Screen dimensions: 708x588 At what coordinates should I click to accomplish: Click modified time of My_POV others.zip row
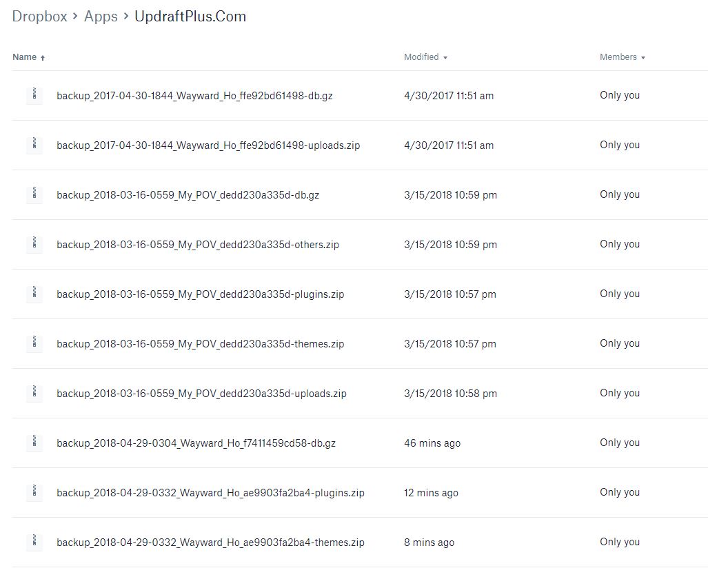click(x=451, y=245)
